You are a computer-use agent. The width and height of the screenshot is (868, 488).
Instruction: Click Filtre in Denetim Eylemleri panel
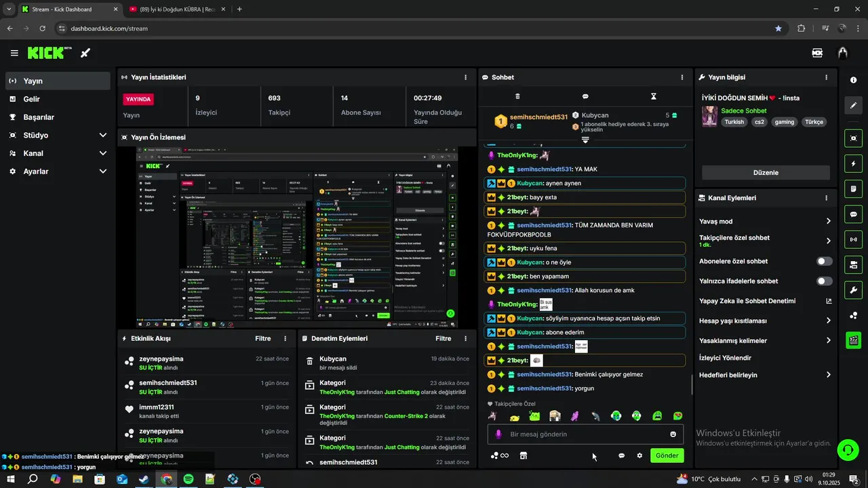tap(443, 338)
